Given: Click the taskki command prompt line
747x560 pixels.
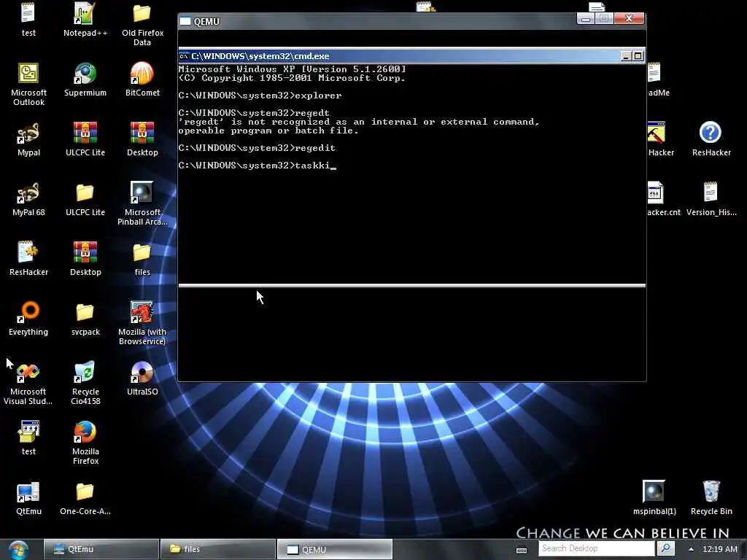Looking at the screenshot, I should point(258,166).
